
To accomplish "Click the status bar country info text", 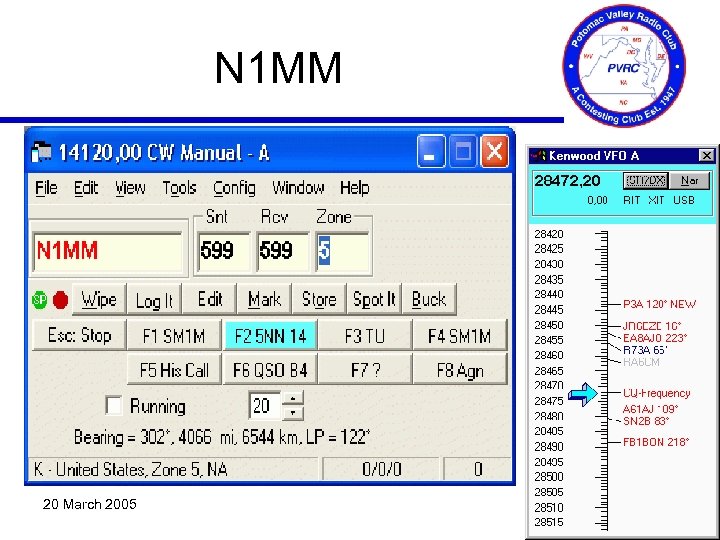I will pyautogui.click(x=130, y=469).
